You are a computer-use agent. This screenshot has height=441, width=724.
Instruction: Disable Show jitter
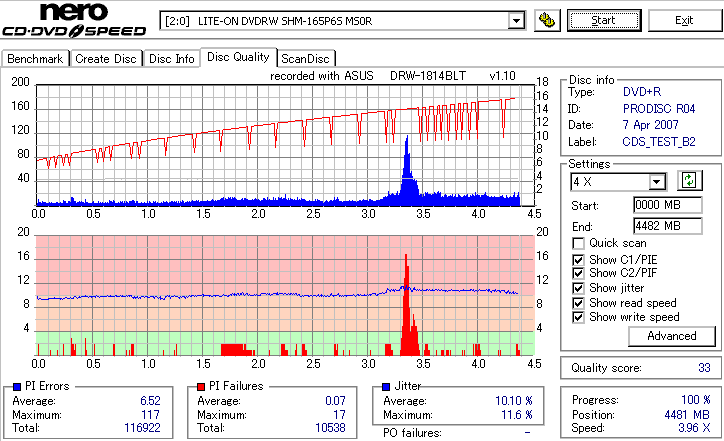(x=578, y=289)
